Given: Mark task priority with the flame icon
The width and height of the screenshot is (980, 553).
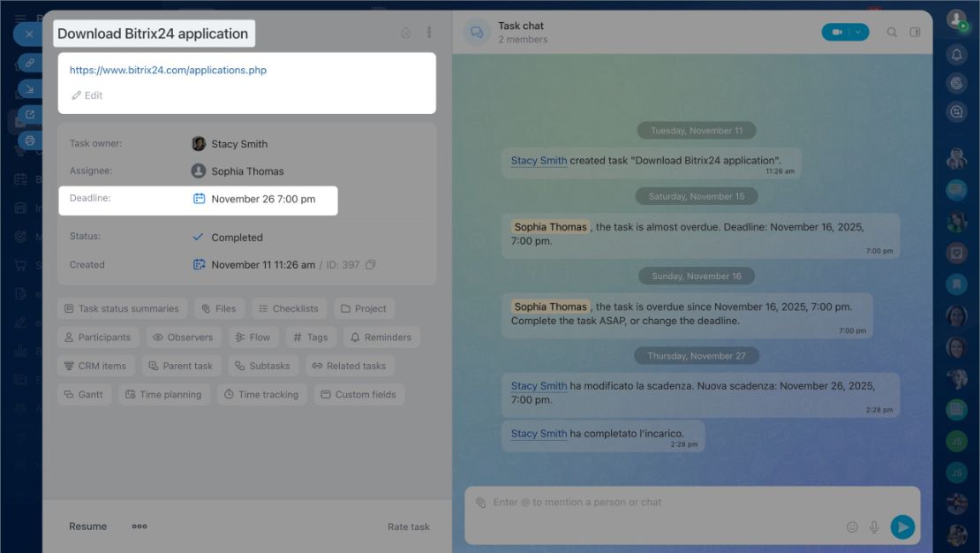Looking at the screenshot, I should (405, 33).
